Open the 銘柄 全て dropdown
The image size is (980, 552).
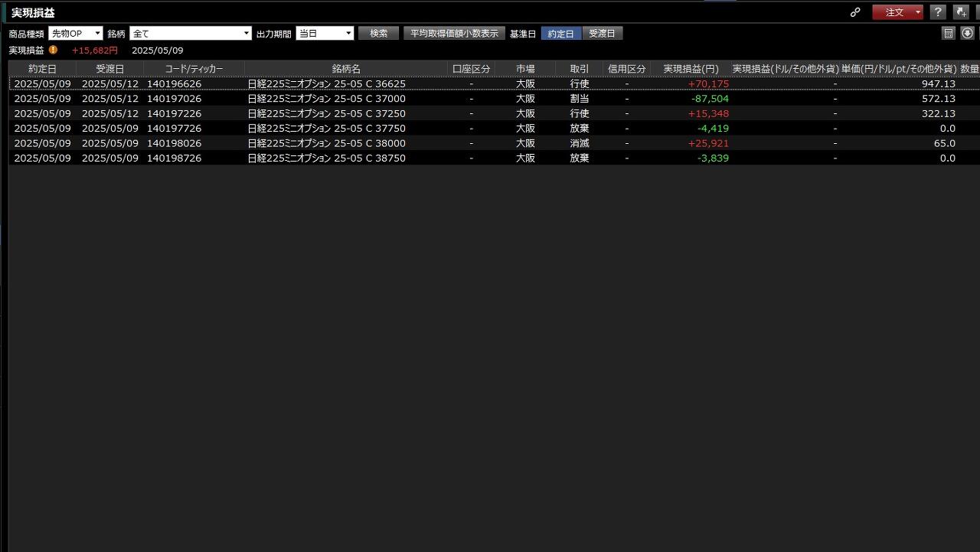click(x=191, y=34)
